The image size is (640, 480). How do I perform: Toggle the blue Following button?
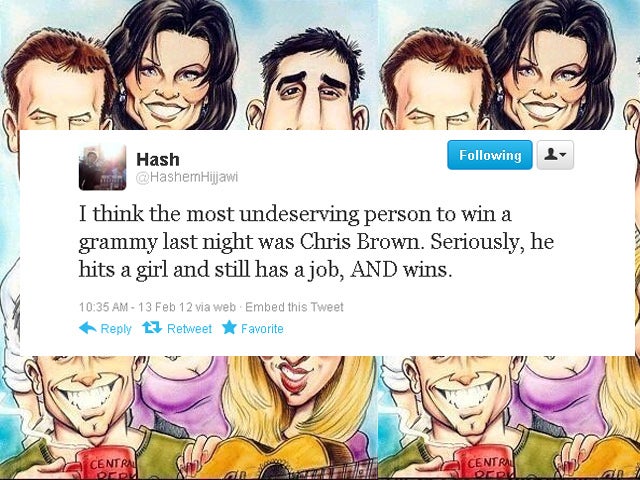click(490, 155)
